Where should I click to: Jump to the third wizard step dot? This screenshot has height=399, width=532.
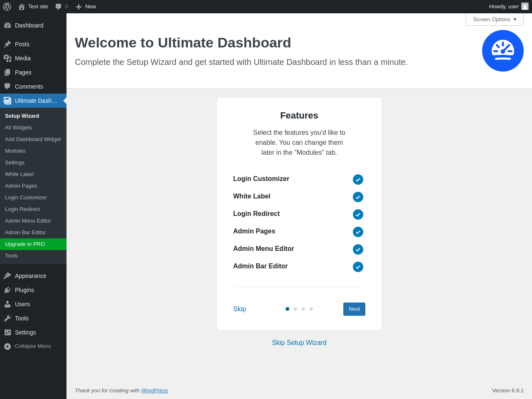tap(303, 309)
